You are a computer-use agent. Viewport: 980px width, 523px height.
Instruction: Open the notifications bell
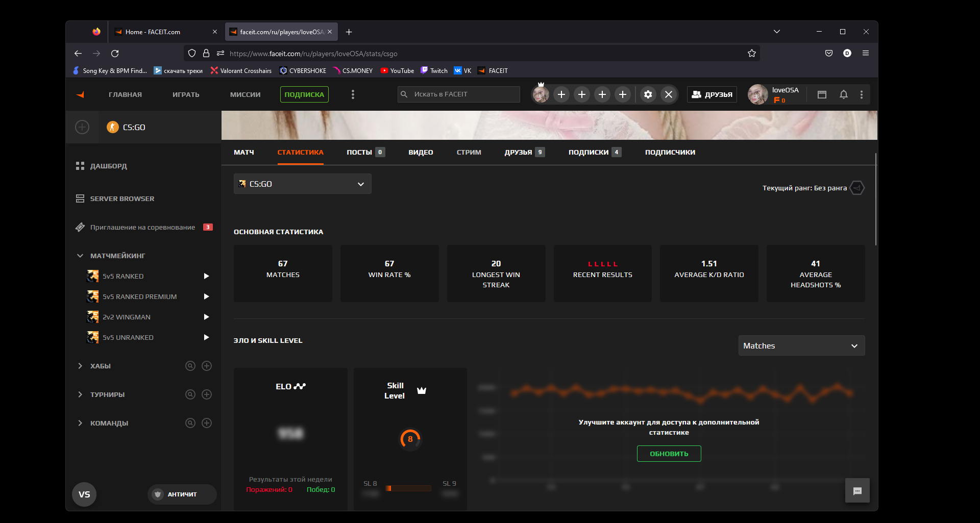(843, 94)
